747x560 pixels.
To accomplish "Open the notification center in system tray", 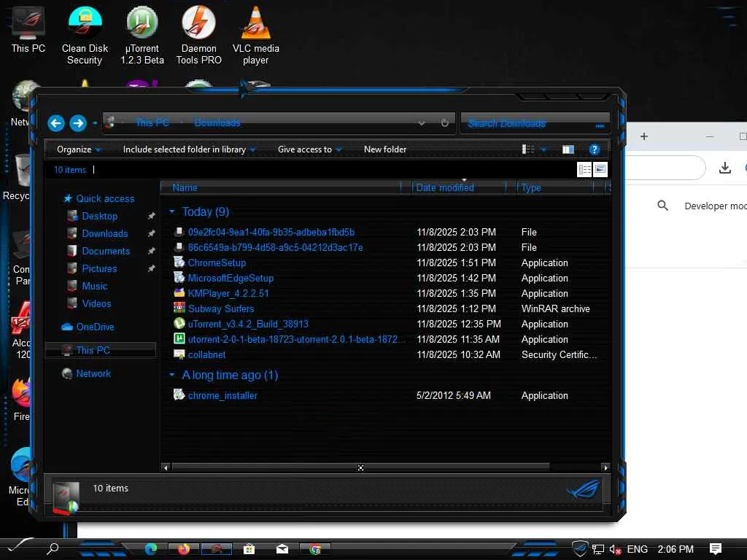I will pos(715,549).
